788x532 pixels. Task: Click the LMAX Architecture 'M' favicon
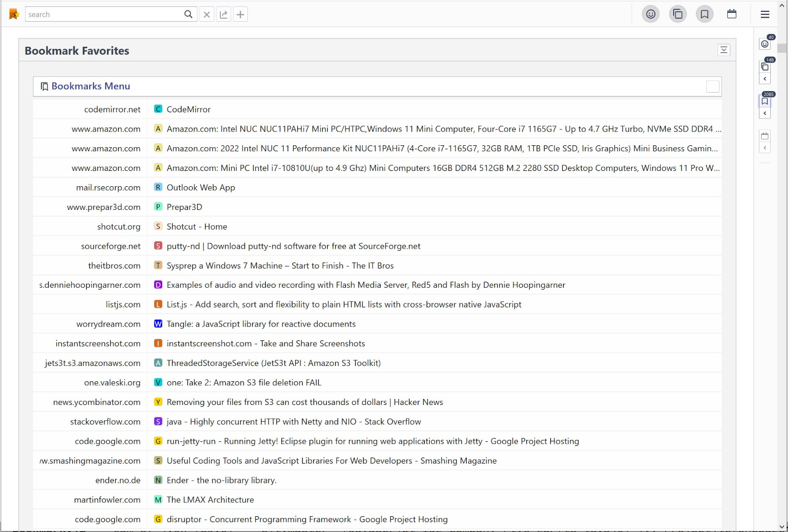(x=158, y=499)
